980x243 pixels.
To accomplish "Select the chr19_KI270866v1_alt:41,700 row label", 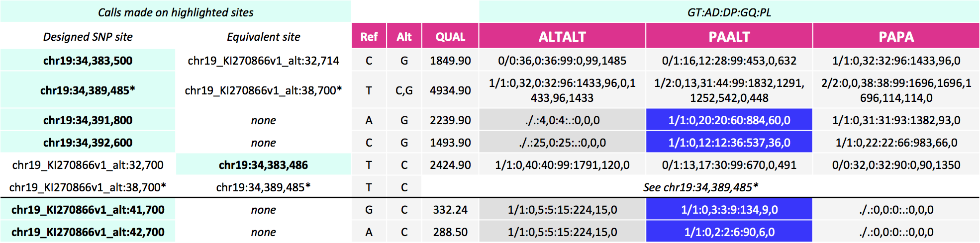I will coord(88,210).
